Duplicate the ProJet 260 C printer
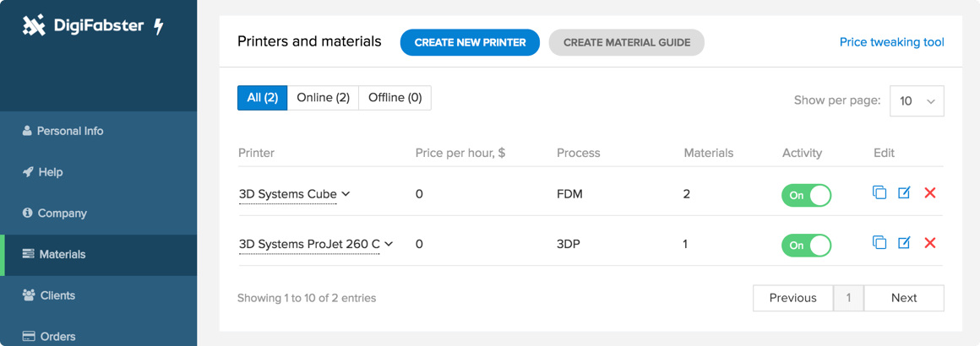Viewport: 980px width, 346px height. point(879,243)
